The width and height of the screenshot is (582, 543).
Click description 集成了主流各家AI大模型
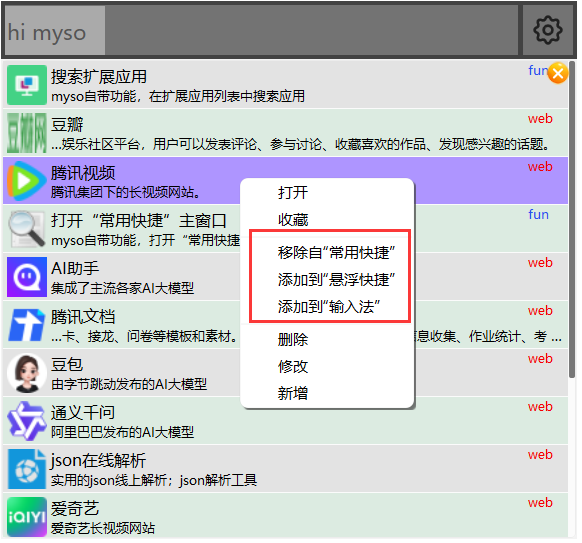tap(122, 288)
